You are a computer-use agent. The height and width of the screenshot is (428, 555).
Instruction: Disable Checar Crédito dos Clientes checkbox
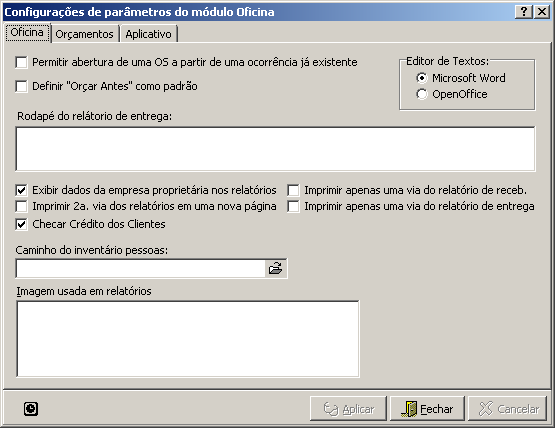[22, 224]
